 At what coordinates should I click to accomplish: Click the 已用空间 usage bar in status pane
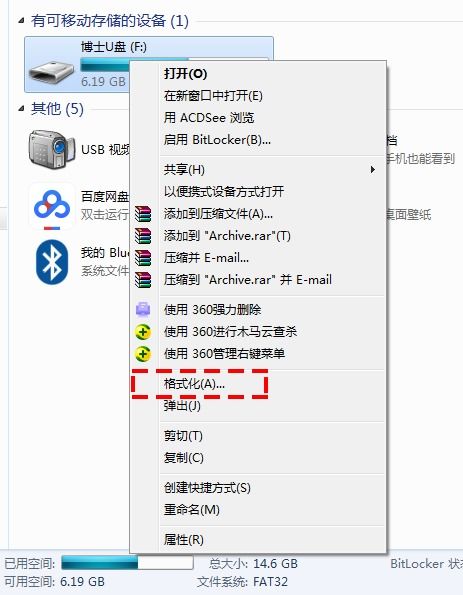coord(127,563)
